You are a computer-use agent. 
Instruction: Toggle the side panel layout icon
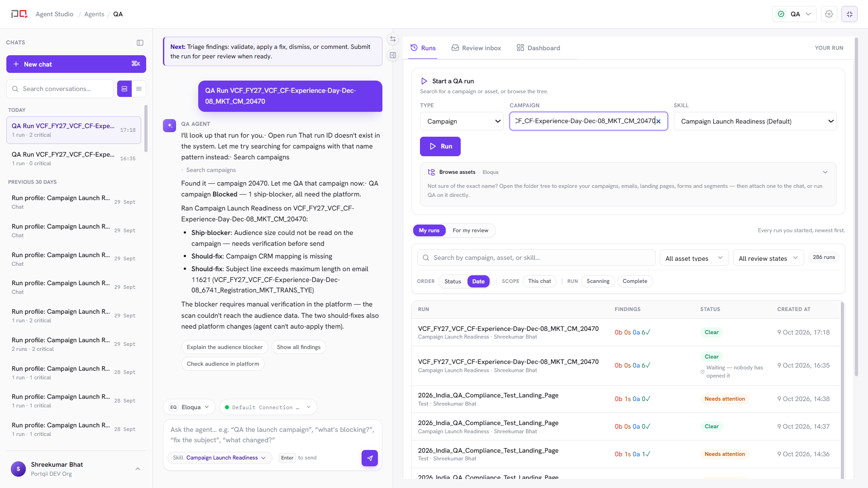coord(393,55)
